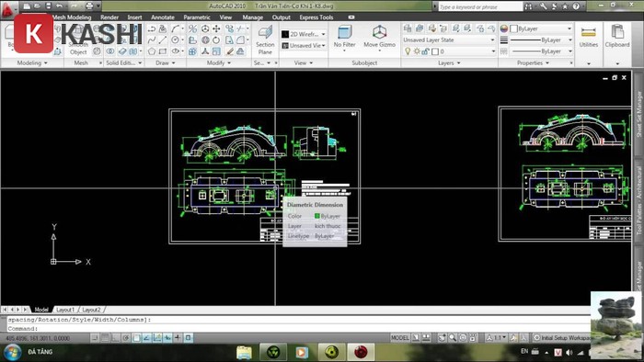
Task: Select the Section Plane tool
Action: (x=265, y=40)
